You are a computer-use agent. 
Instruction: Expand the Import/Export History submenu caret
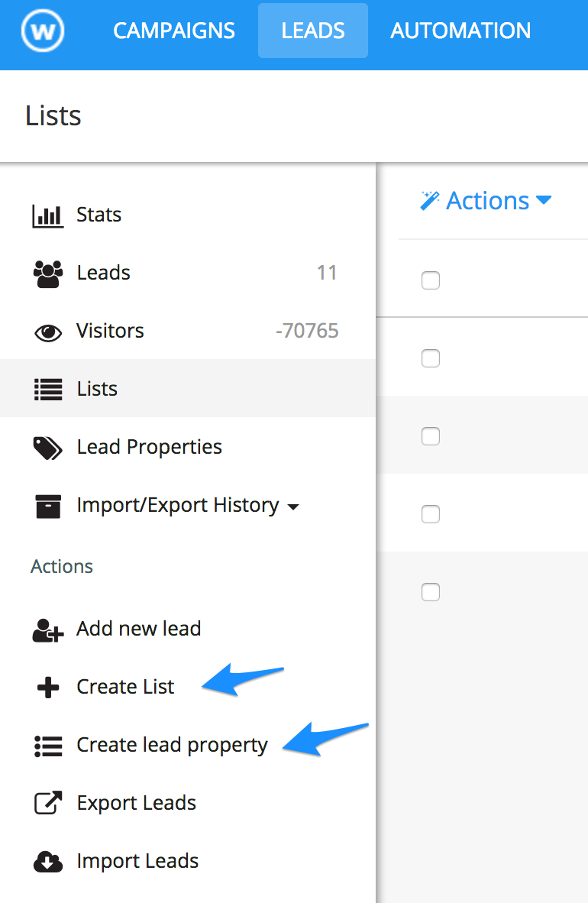pyautogui.click(x=292, y=507)
